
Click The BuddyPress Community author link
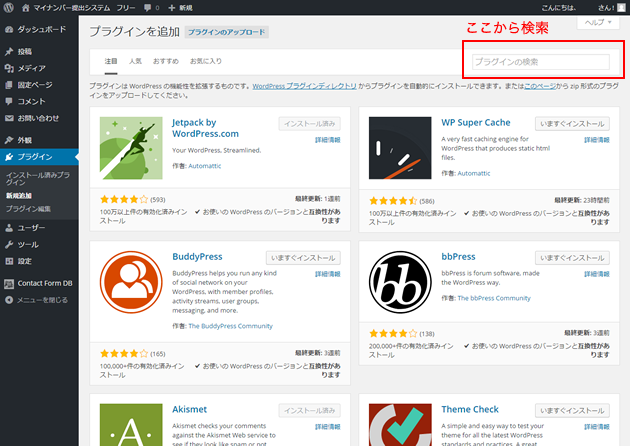(x=231, y=326)
